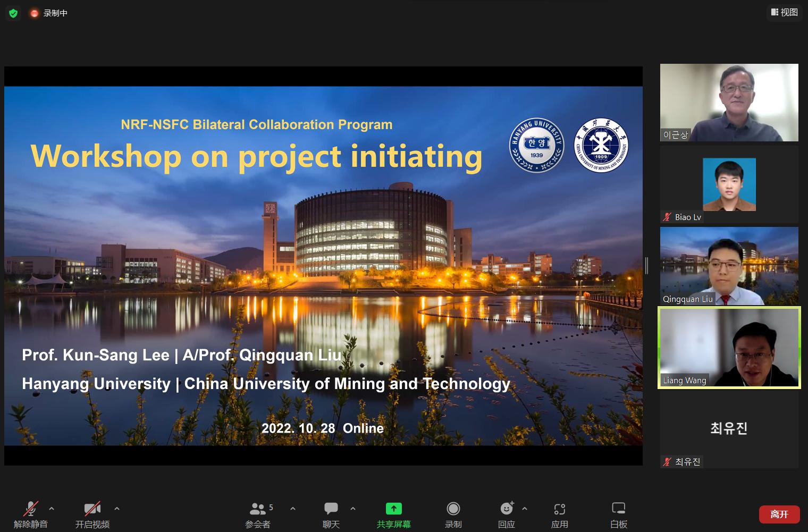Open the reactions smiley icon
The height and width of the screenshot is (532, 808).
click(507, 509)
